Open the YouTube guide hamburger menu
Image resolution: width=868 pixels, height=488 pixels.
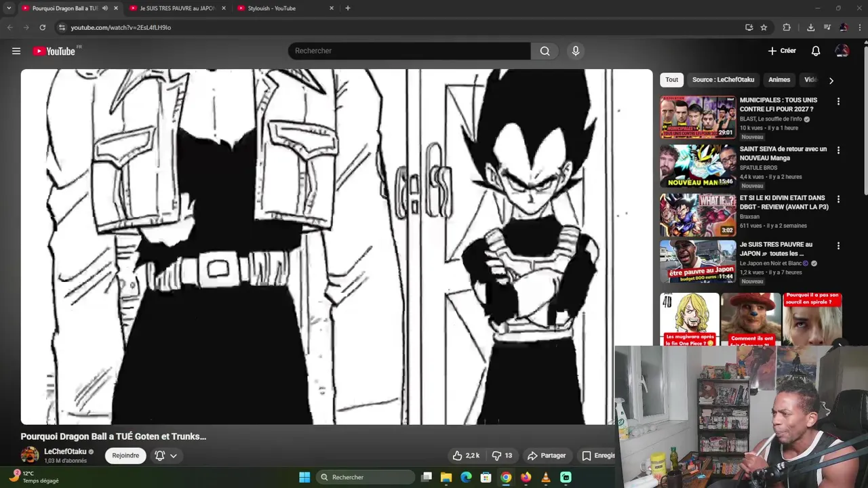pyautogui.click(x=16, y=51)
